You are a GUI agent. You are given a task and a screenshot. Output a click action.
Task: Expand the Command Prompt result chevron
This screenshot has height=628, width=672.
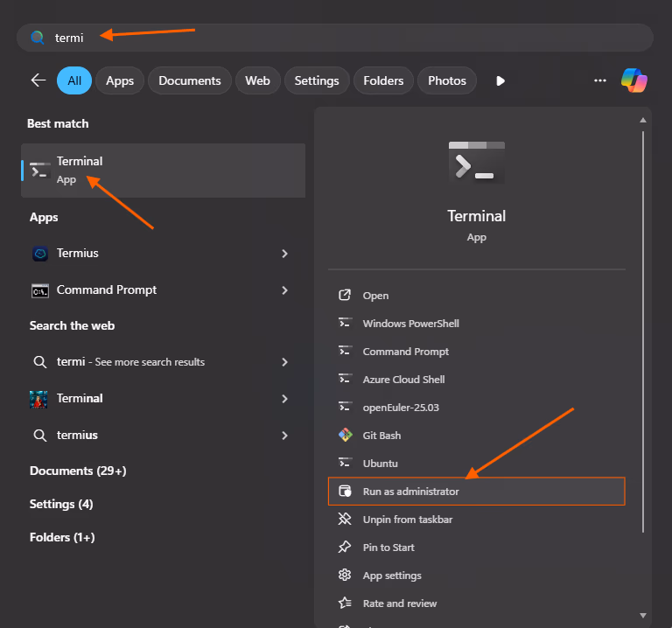tap(284, 290)
